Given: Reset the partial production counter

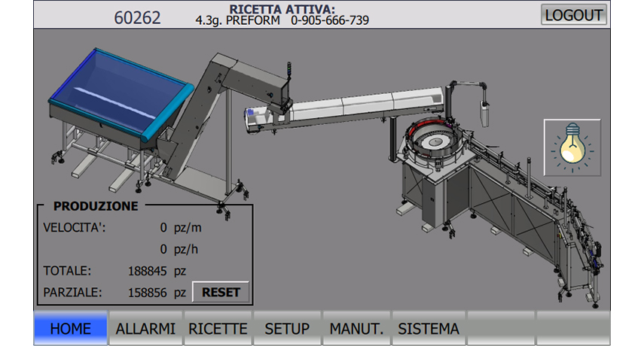Looking at the screenshot, I should (221, 293).
